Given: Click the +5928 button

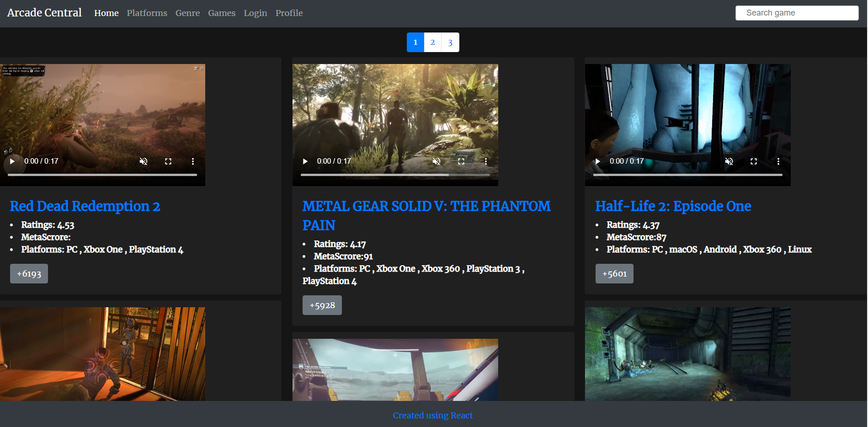Looking at the screenshot, I should point(322,305).
